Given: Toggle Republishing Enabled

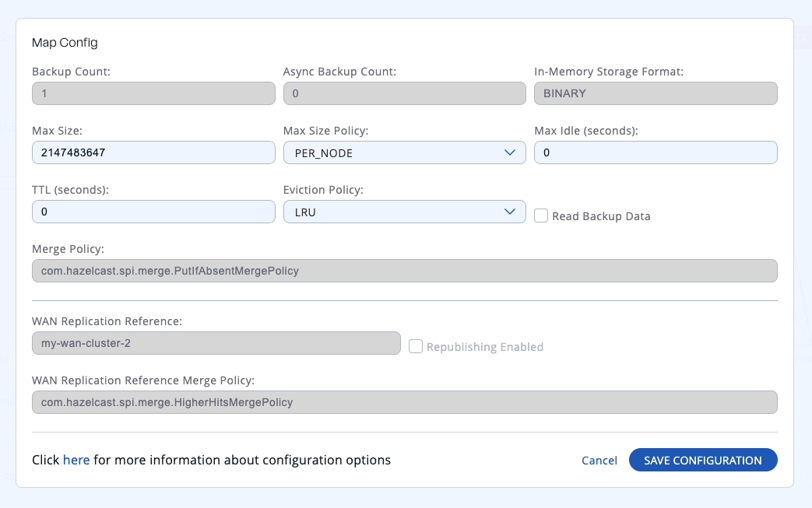Looking at the screenshot, I should coord(416,346).
